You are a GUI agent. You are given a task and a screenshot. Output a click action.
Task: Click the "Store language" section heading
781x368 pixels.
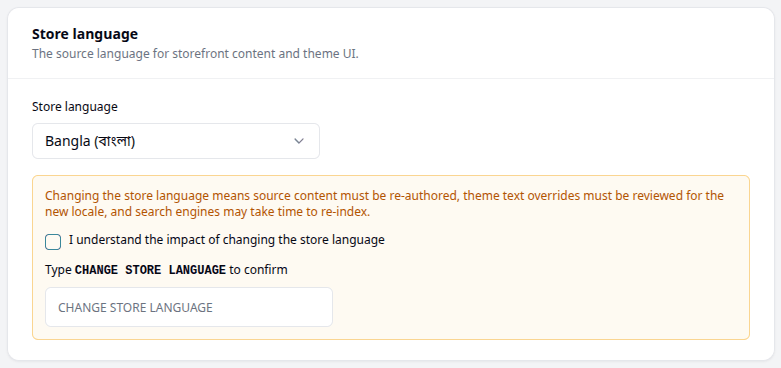pos(85,34)
